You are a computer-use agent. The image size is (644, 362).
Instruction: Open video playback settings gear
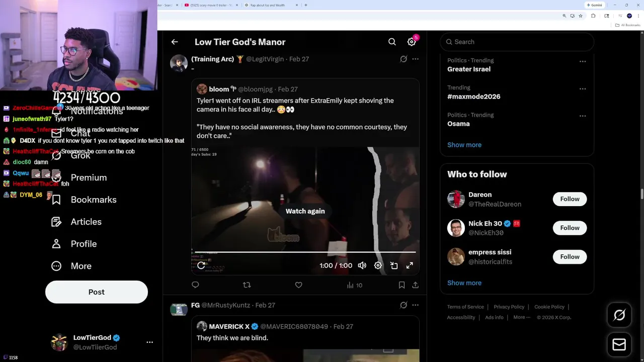point(378,265)
